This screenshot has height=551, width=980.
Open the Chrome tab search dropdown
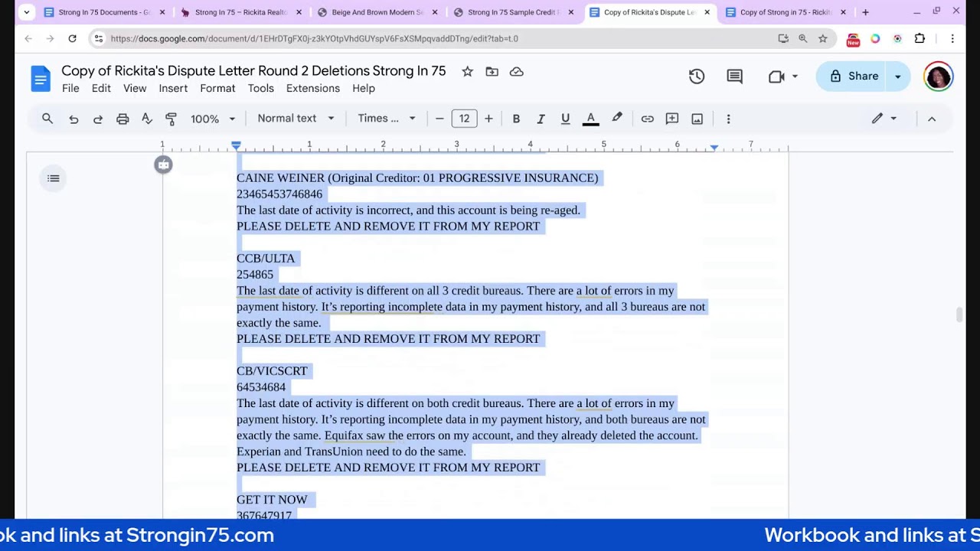[27, 12]
